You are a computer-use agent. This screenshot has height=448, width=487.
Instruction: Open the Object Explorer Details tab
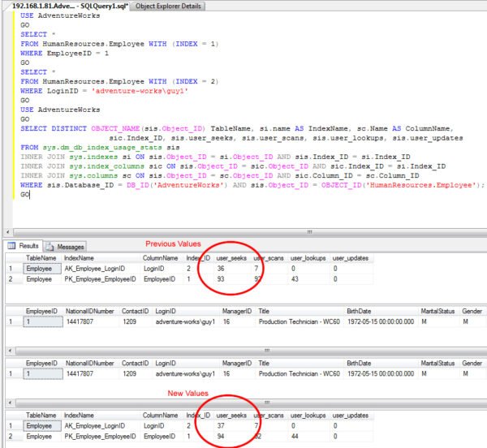pos(168,6)
